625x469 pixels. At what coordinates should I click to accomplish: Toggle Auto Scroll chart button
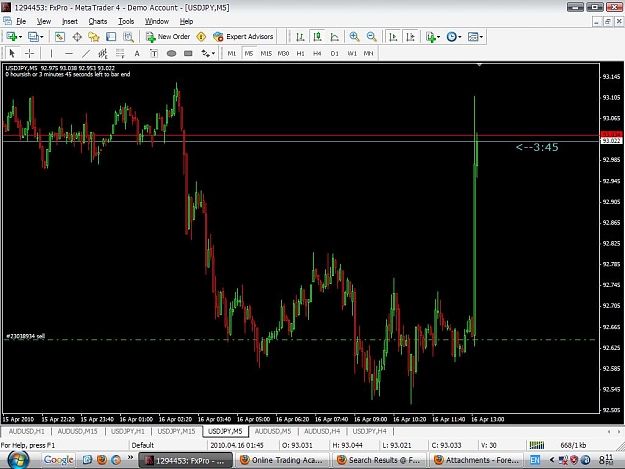click(x=393, y=37)
